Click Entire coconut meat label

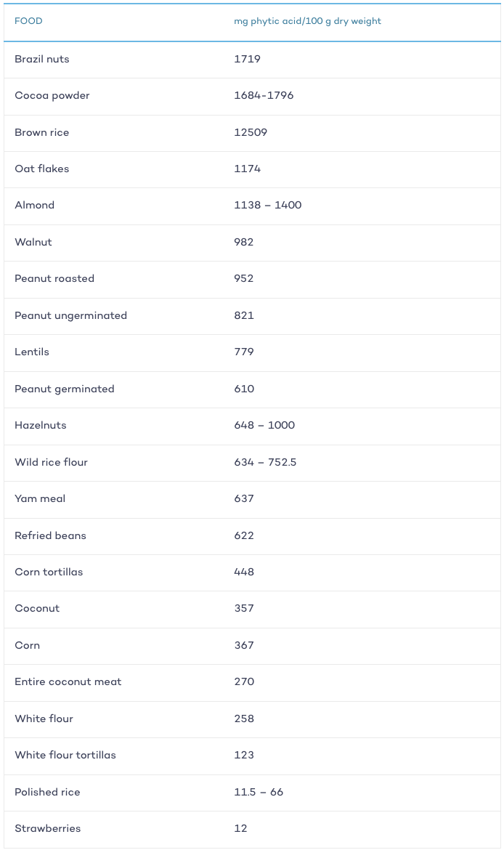point(68,682)
